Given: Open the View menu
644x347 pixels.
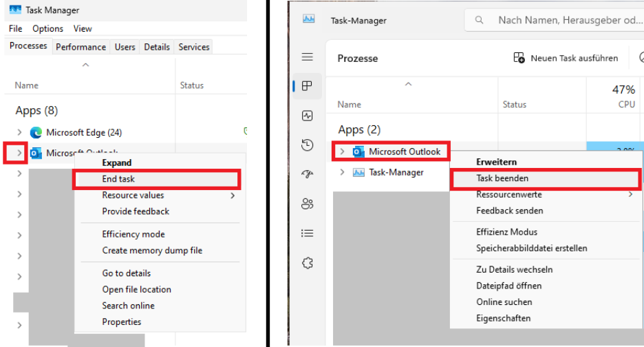Looking at the screenshot, I should click(x=83, y=29).
